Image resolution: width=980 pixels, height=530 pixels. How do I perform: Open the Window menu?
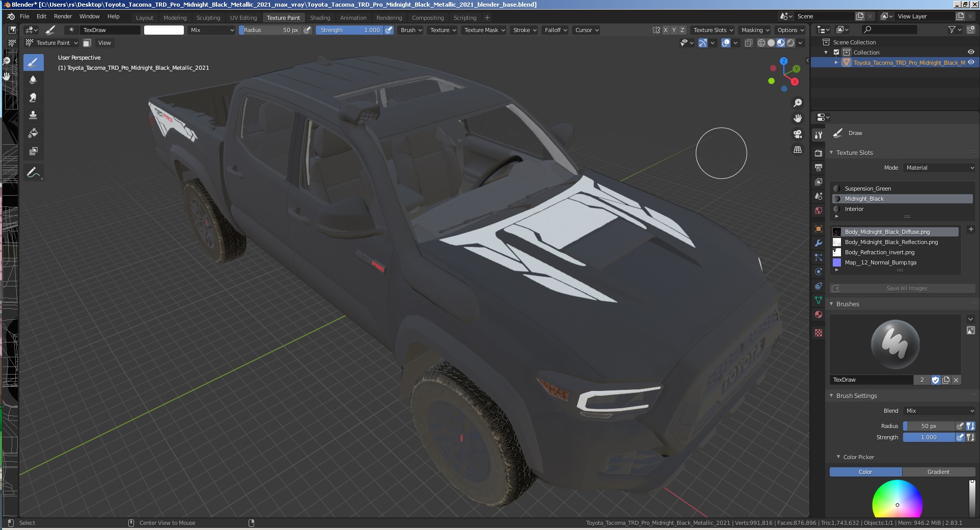click(90, 16)
